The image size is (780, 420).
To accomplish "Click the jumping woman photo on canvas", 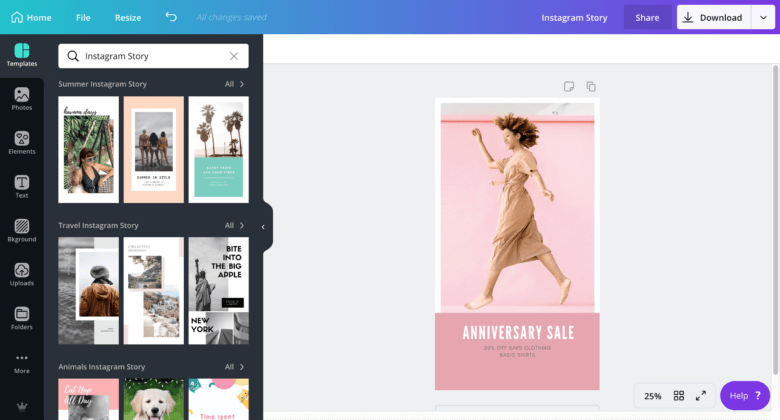I will pos(517,208).
